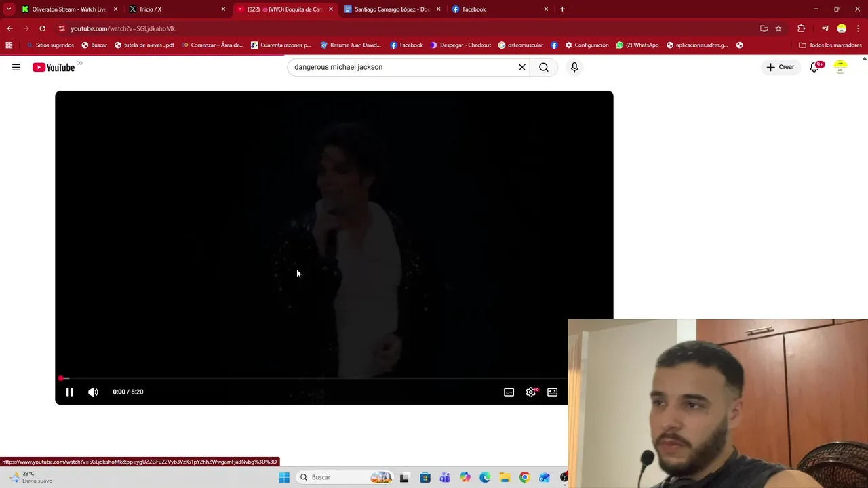Open the Resume Juan David bookmark

pyautogui.click(x=351, y=45)
